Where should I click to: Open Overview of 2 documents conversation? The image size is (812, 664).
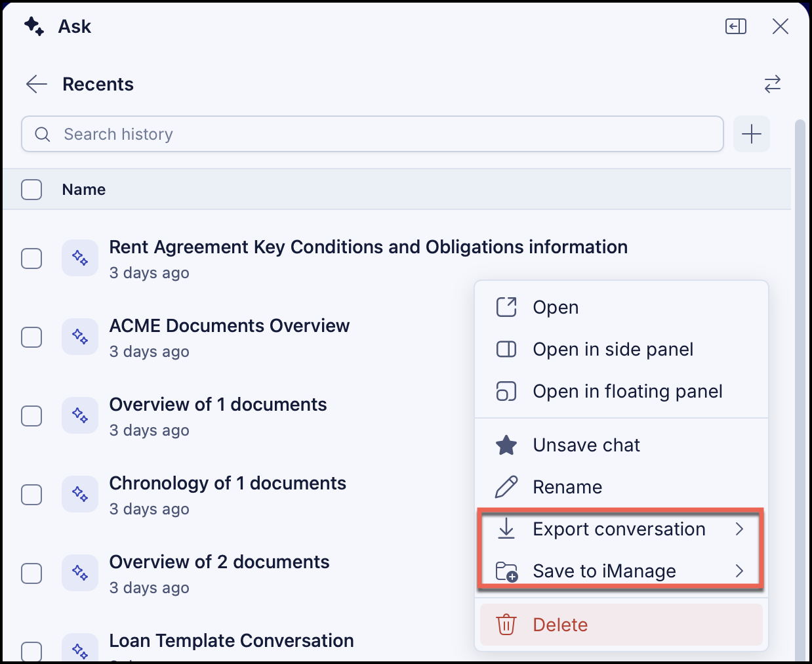tap(219, 562)
